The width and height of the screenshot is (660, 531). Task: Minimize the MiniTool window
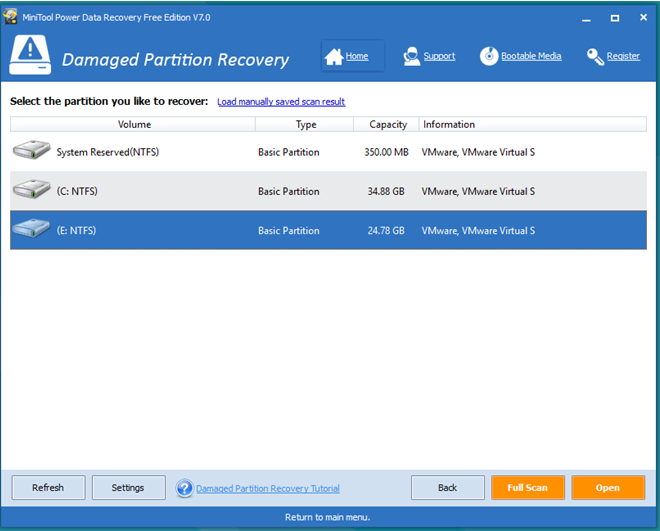click(586, 18)
